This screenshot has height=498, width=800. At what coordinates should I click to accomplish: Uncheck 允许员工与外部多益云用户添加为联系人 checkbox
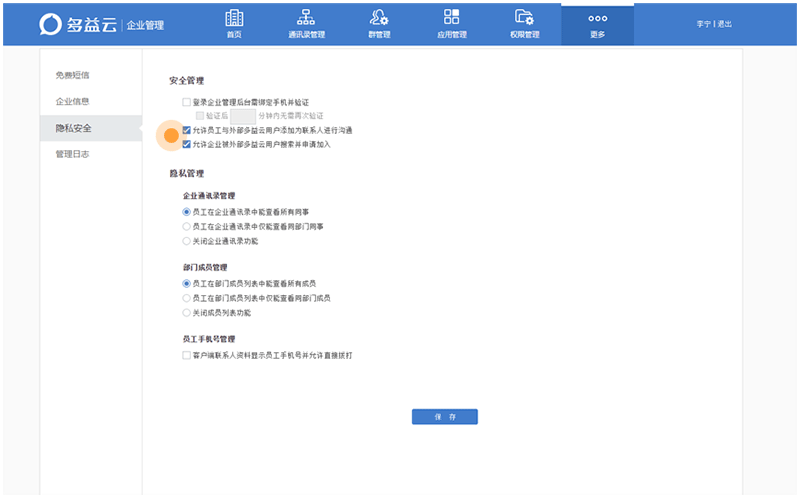(x=186, y=130)
